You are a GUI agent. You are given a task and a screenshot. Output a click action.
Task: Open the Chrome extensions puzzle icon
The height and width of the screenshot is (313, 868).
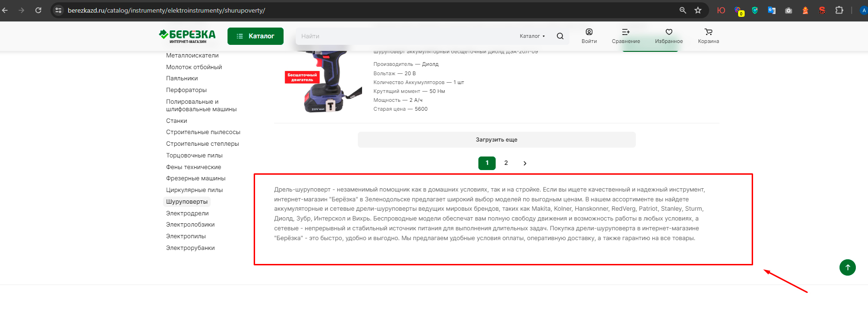[839, 10]
